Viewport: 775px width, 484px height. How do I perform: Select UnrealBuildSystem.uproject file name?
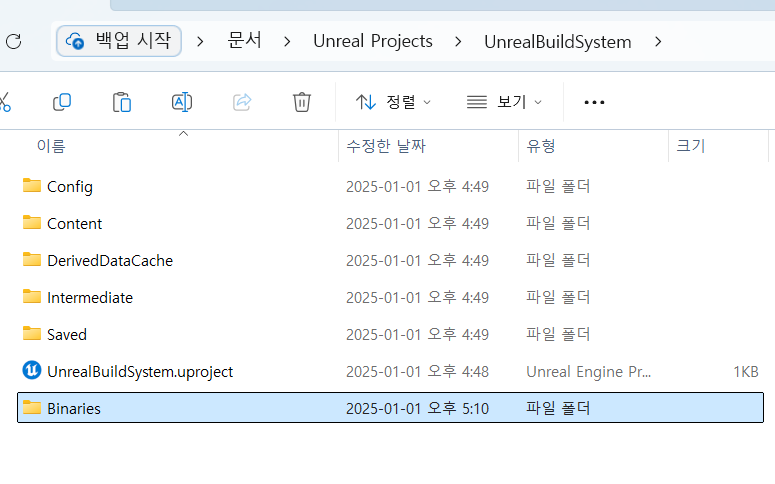click(140, 372)
